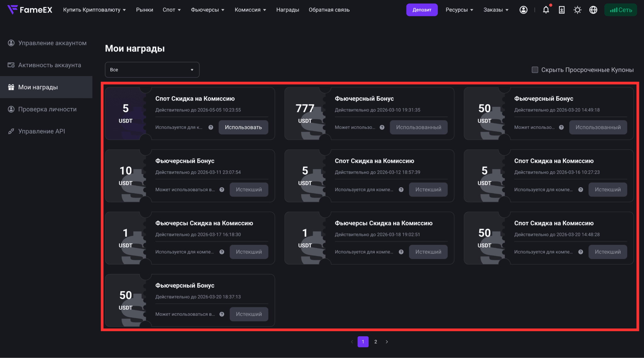This screenshot has width=644, height=358.
Task: Click the Мои награды page heading
Action: (x=135, y=48)
